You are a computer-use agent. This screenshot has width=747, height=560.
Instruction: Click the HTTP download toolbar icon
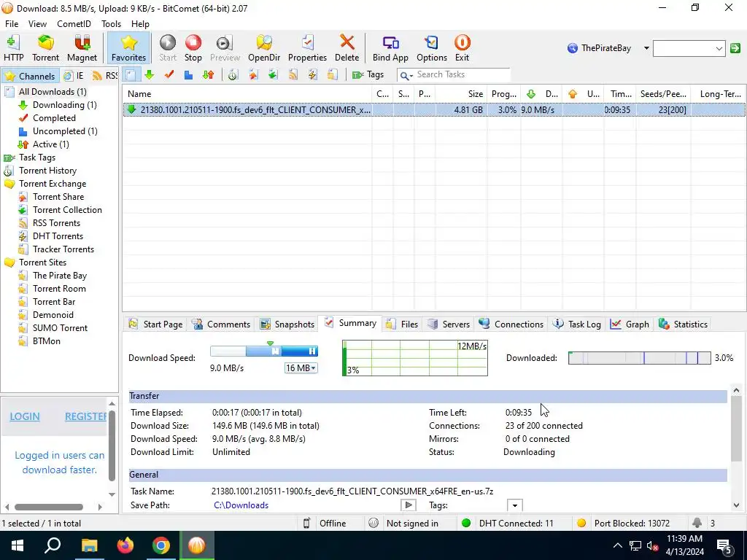13,47
